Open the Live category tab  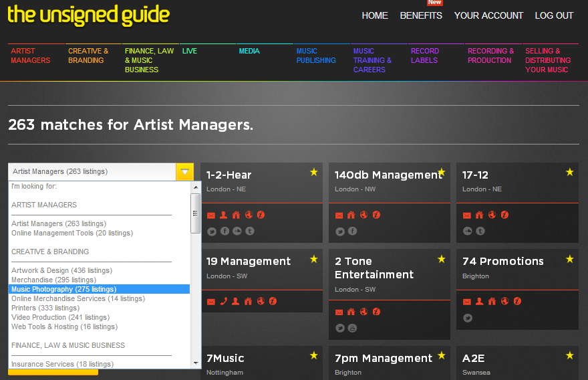point(189,51)
